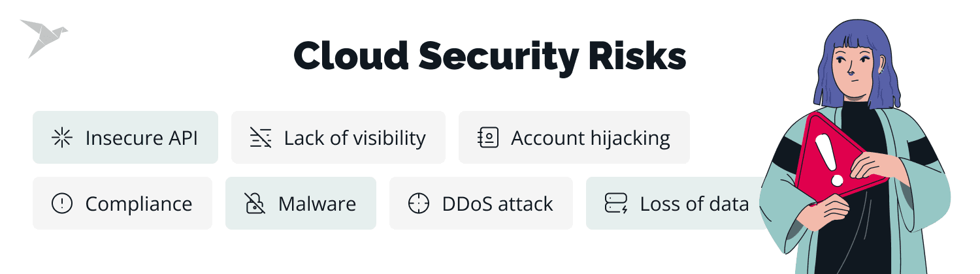Click the Malware crossed-lock icon
980x274 pixels.
(253, 204)
